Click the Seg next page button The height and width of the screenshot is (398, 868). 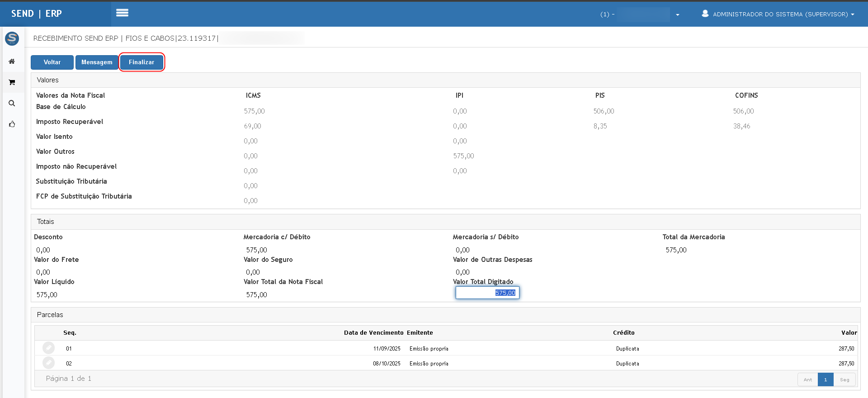point(844,379)
